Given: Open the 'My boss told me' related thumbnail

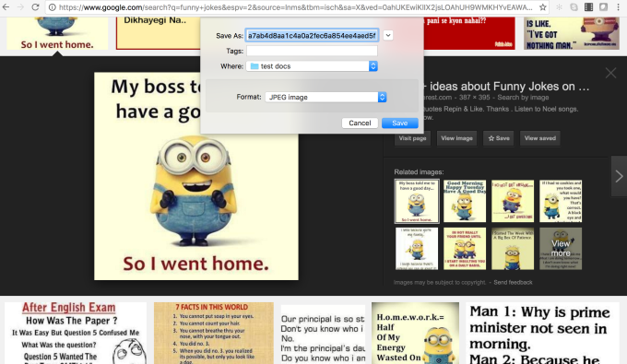Looking at the screenshot, I should [x=417, y=201].
